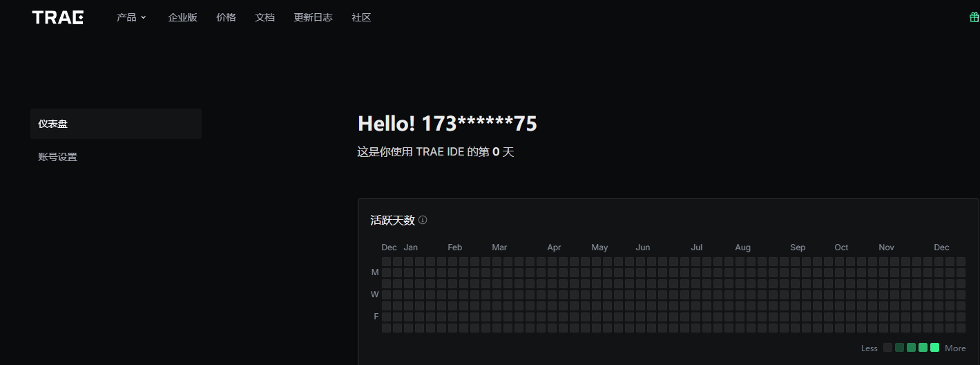This screenshot has height=365, width=980.
Task: Click the W weekday label
Action: [375, 294]
